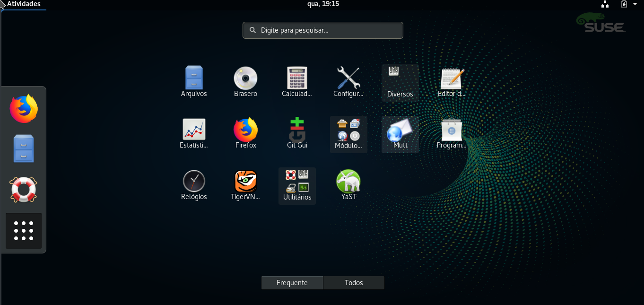Start the Calculadora app

pyautogui.click(x=297, y=78)
